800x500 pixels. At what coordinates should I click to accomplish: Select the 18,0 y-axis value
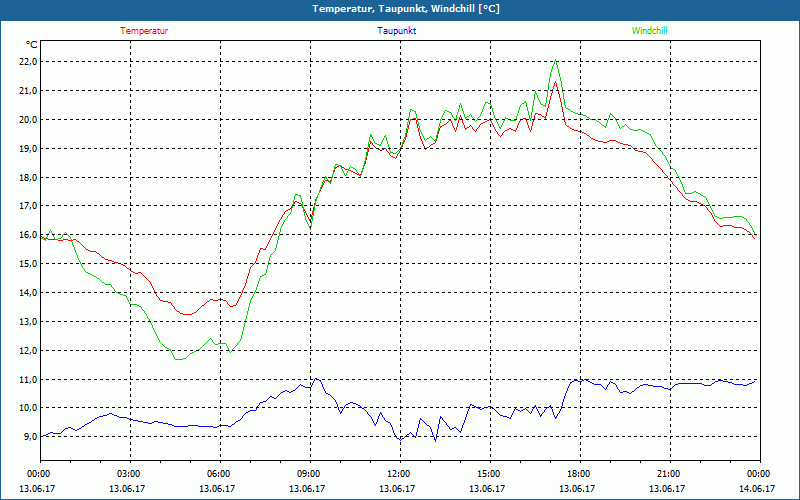pos(28,178)
